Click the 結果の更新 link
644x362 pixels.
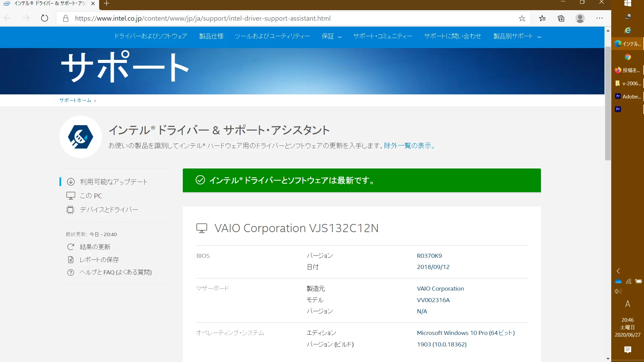tap(95, 247)
